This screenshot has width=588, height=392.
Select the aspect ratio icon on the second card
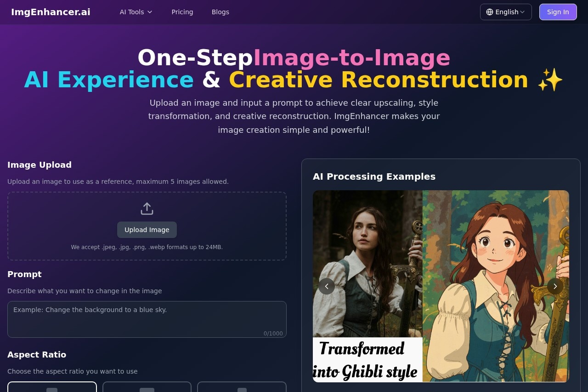click(x=147, y=389)
